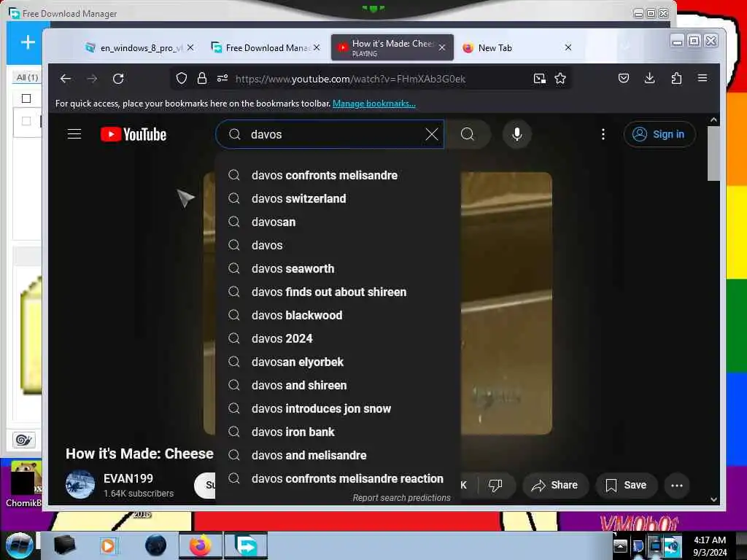
Task: Show site security padlock info
Action: click(x=202, y=79)
